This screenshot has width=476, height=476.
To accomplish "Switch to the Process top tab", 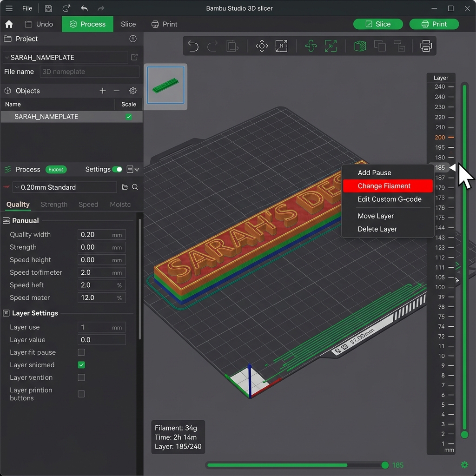I will (87, 24).
